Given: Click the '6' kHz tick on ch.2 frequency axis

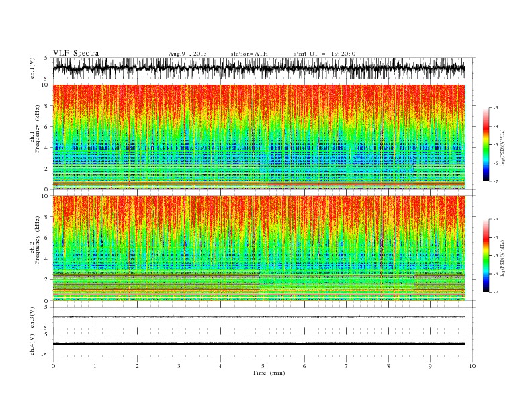Looking at the screenshot, I should tap(47, 238).
